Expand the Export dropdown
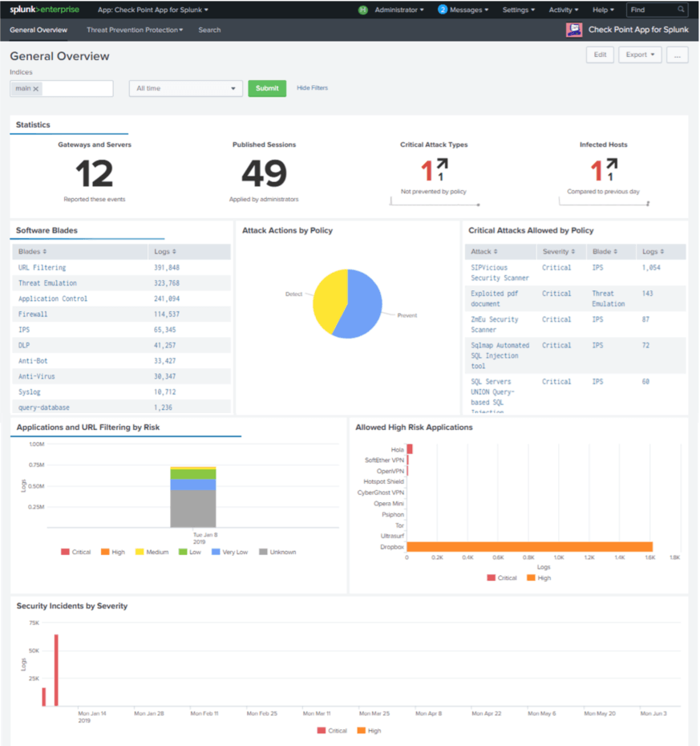Screen dimensions: 700x746 click(640, 55)
